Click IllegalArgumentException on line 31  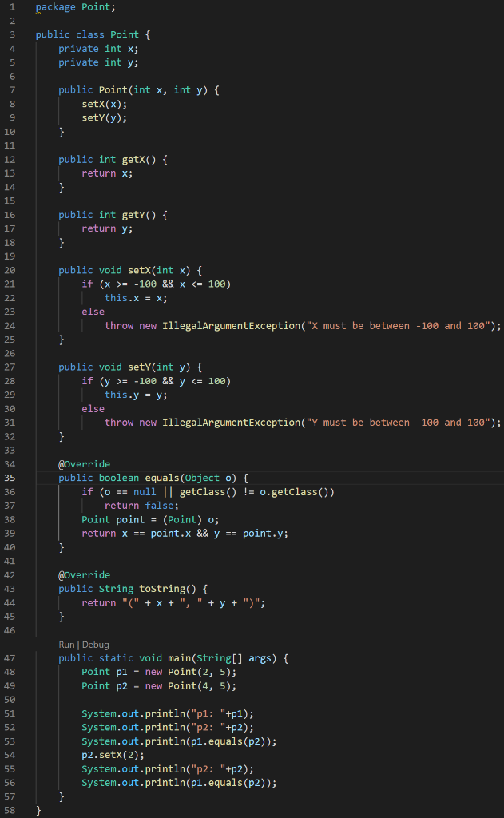pos(231,423)
